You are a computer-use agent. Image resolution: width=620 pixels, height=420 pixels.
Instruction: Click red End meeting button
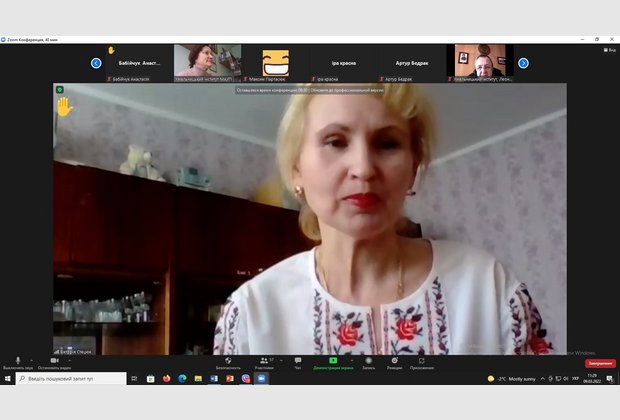[600, 363]
